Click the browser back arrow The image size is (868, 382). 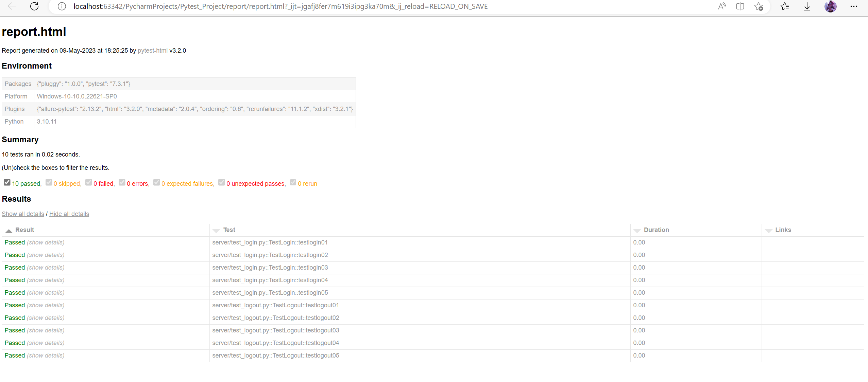(x=12, y=6)
